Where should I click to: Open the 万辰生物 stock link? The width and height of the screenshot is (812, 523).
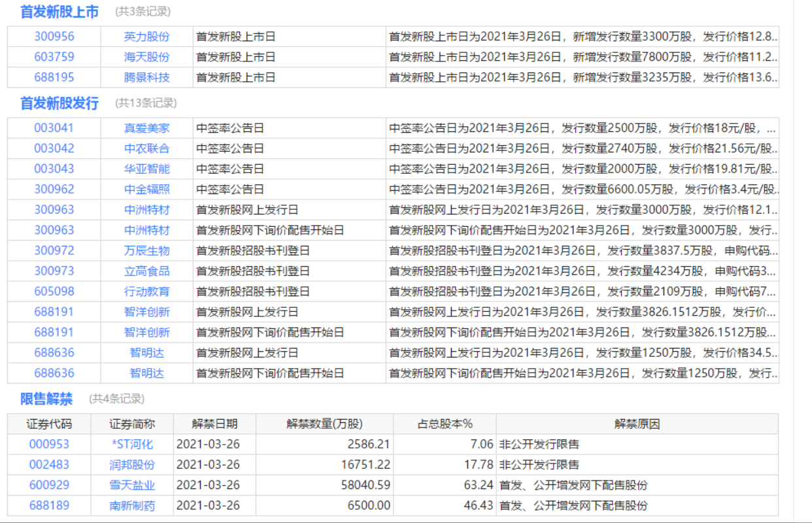coord(146,250)
